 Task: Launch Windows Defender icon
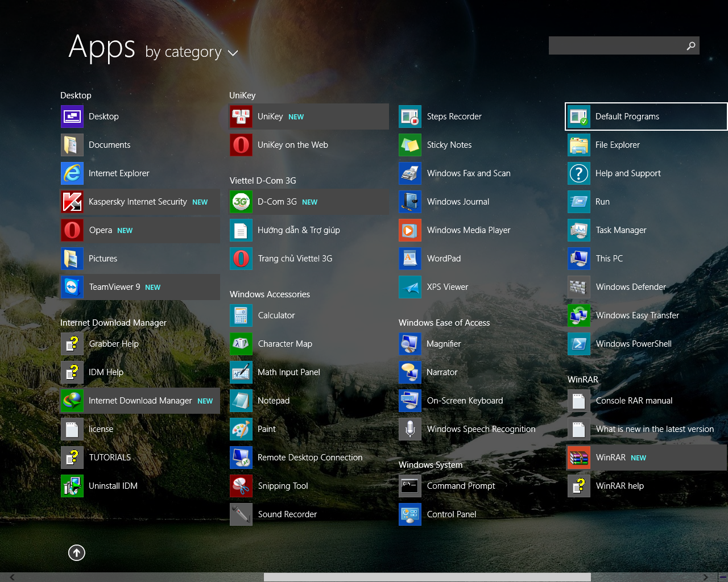[x=579, y=287]
